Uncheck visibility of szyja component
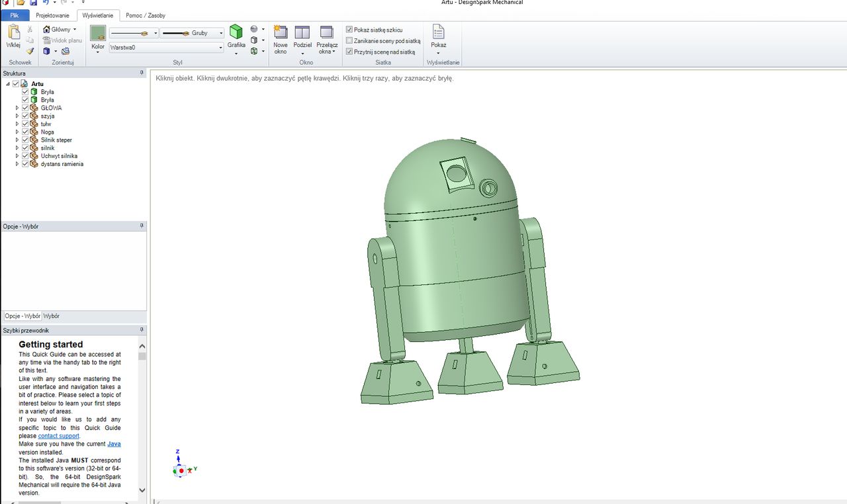847x504 pixels. [x=25, y=116]
